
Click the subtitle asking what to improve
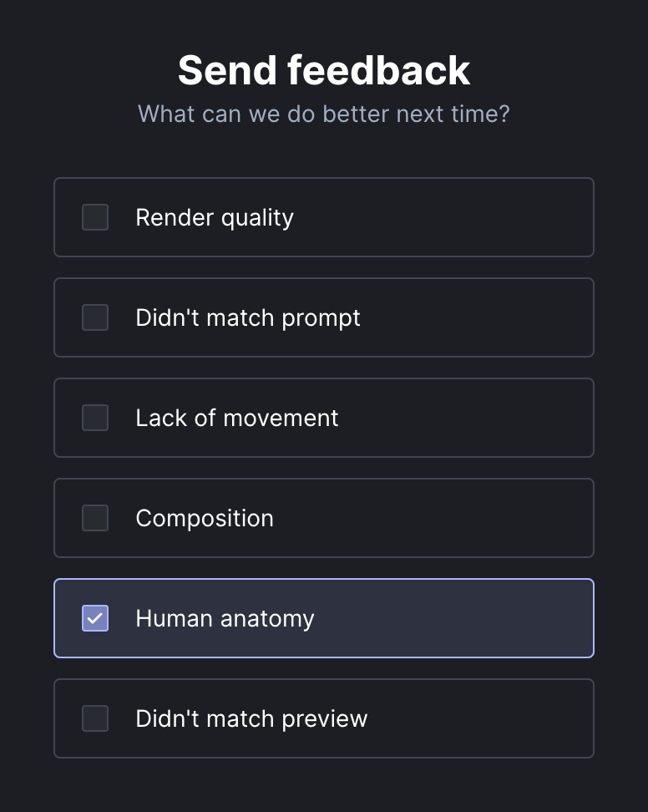(324, 114)
